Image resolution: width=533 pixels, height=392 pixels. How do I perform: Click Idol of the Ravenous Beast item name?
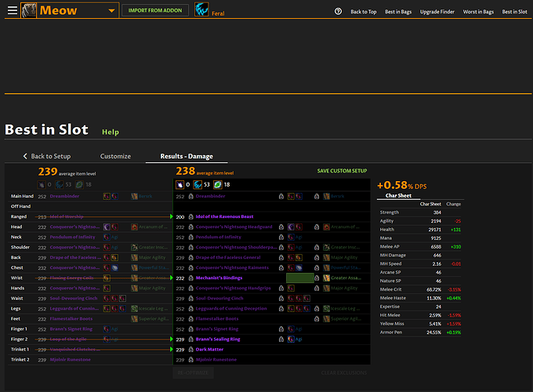[224, 216]
